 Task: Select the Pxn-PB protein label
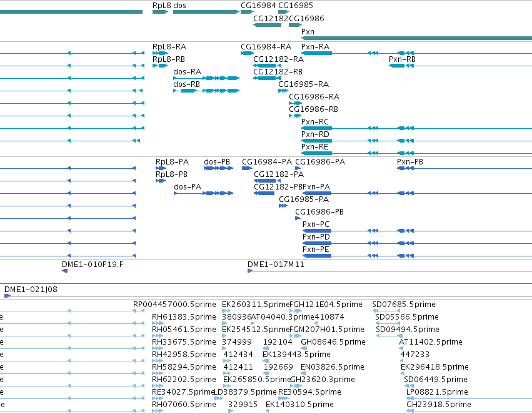[x=410, y=162]
